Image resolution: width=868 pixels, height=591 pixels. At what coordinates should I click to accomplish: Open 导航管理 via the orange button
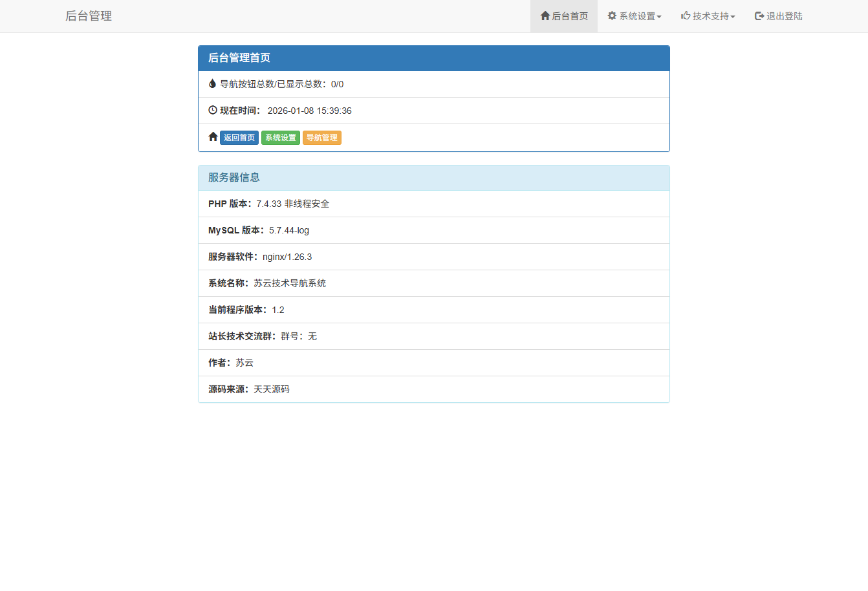click(321, 137)
